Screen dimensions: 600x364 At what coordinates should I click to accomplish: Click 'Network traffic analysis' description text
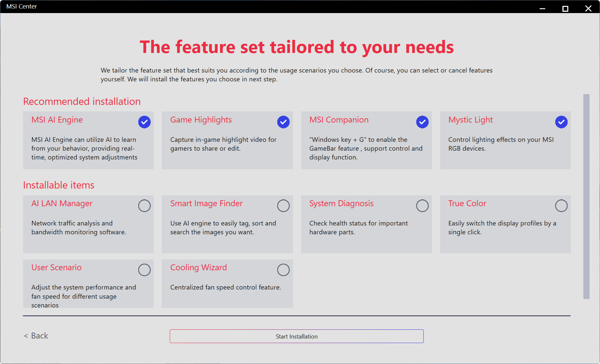[x=78, y=227]
